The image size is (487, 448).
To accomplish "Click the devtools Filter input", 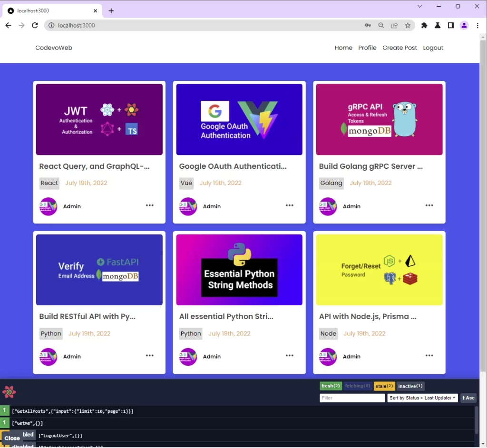I will 352,398.
